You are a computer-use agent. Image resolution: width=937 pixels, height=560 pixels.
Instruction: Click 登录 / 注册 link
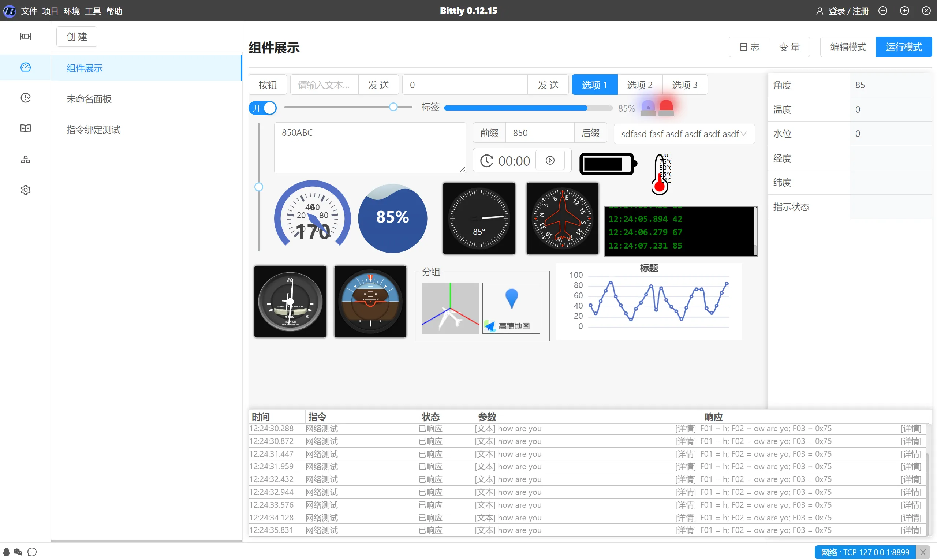pos(848,11)
